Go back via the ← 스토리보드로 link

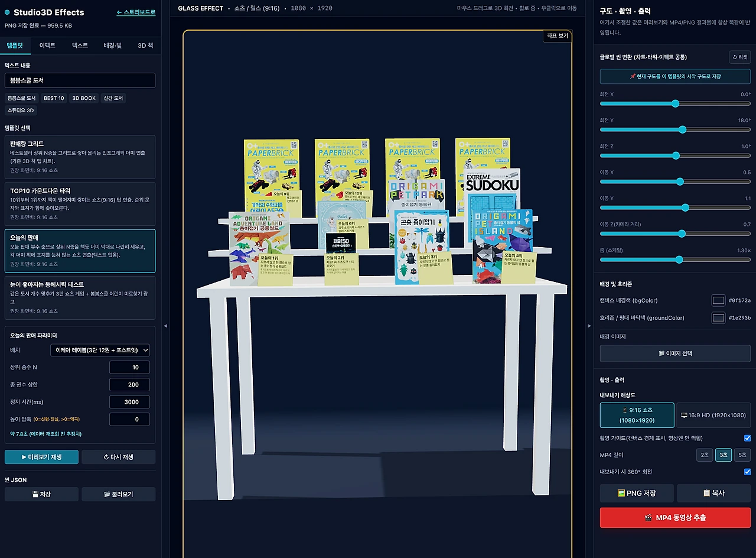point(136,12)
